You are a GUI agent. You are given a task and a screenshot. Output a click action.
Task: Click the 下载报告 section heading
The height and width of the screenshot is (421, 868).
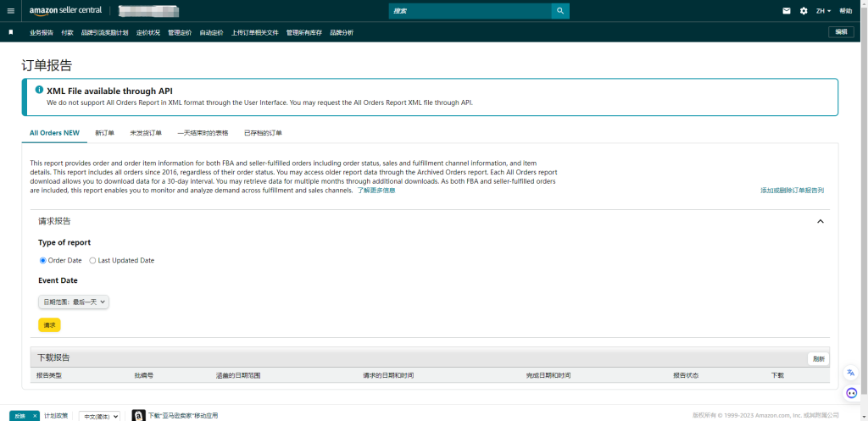(x=53, y=358)
